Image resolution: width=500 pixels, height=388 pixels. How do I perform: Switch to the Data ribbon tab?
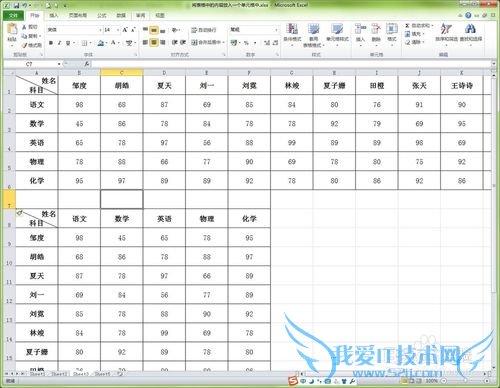click(x=121, y=15)
